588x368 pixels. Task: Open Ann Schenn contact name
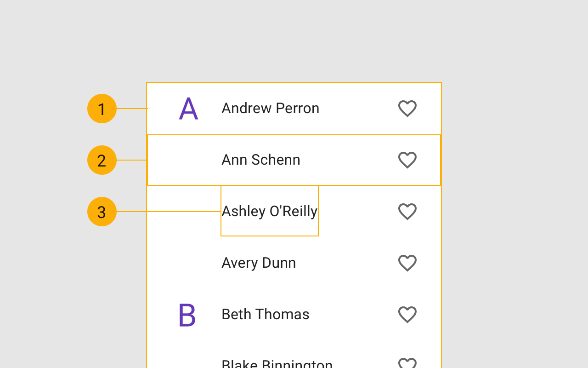point(260,160)
